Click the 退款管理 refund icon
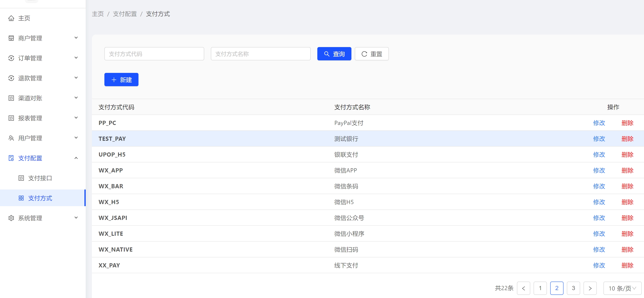 tap(11, 78)
